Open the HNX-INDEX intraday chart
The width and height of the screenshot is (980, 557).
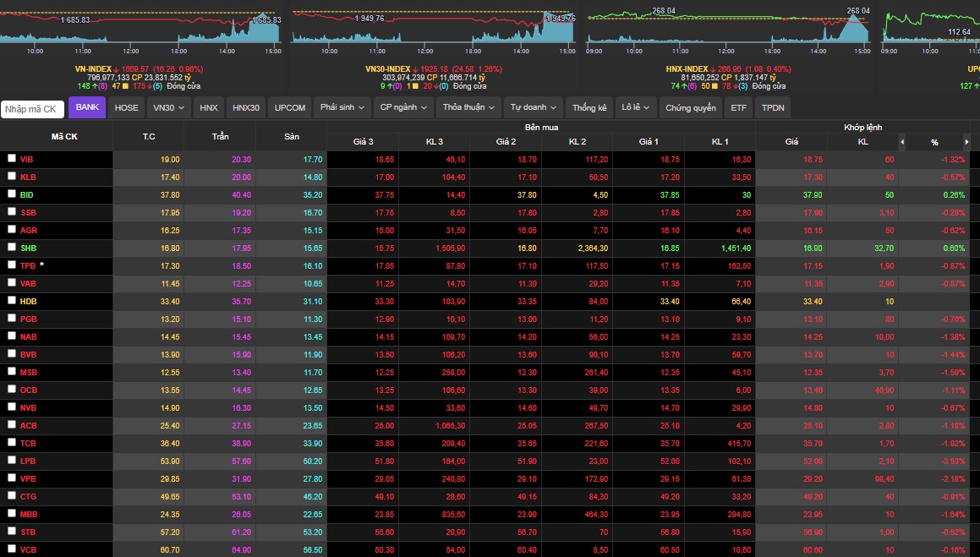tap(727, 28)
